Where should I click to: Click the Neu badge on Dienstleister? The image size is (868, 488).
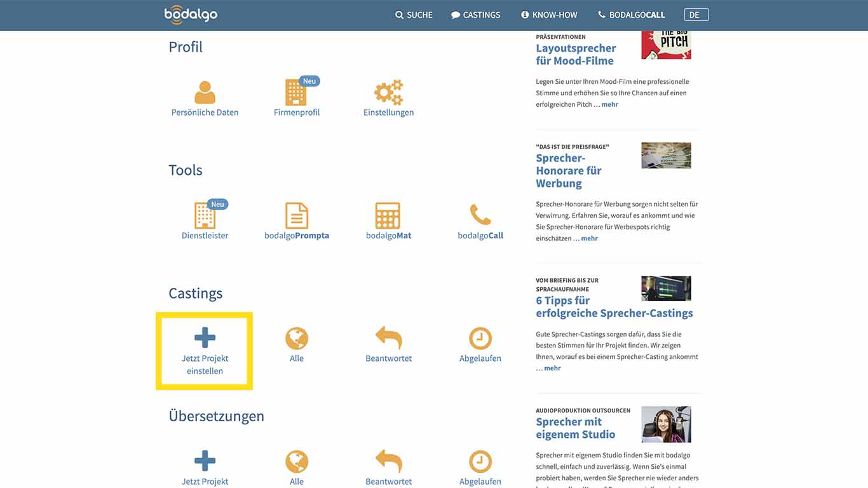[218, 205]
